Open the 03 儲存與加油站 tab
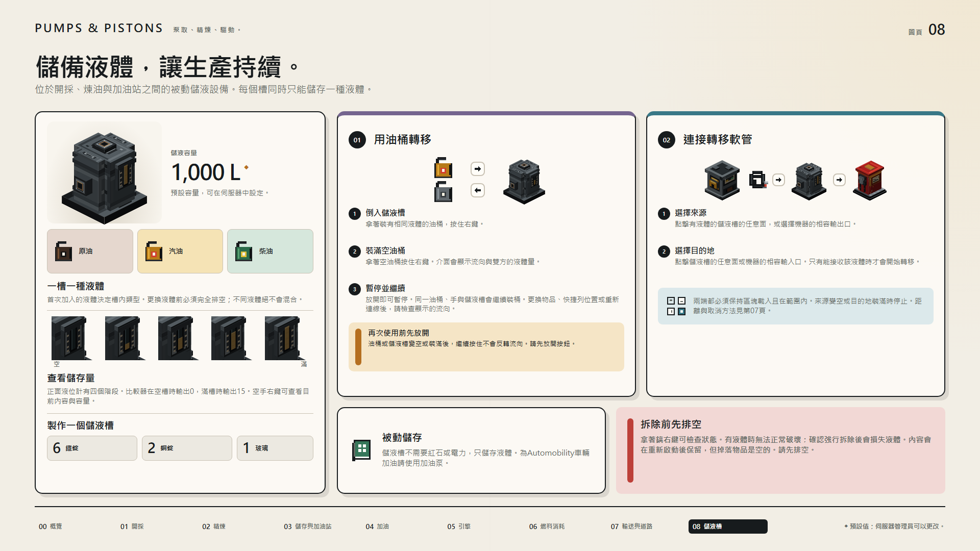This screenshot has width=980, height=551. tap(308, 527)
